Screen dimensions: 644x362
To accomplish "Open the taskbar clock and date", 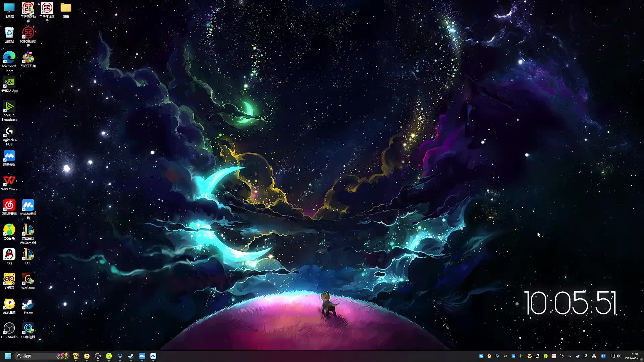I will pos(632,356).
